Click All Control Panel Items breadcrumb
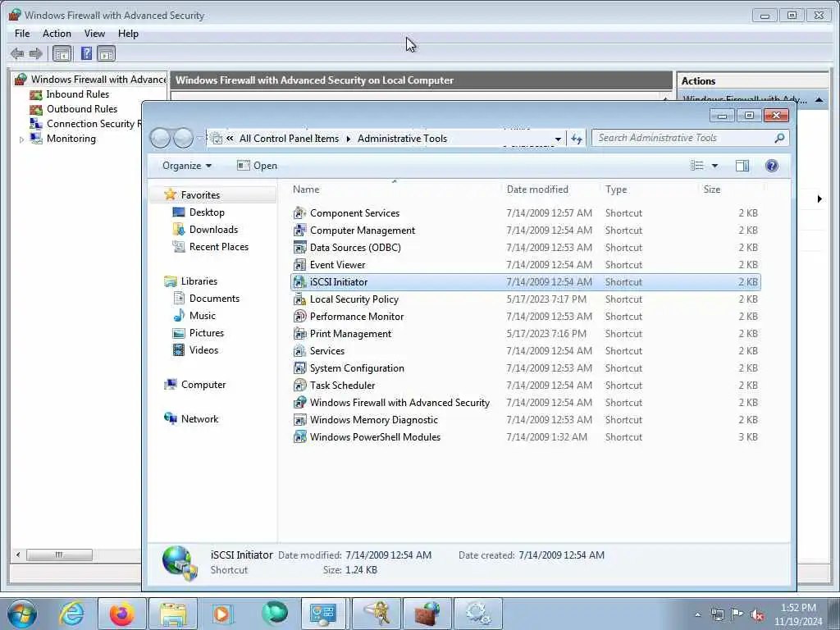Screen dimensions: 840x630 point(289,138)
